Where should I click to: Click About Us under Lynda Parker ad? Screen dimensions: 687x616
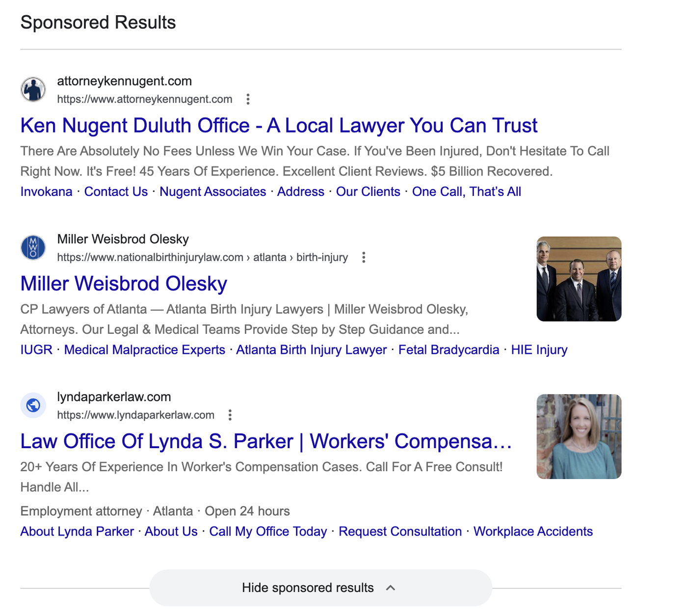pos(171,532)
